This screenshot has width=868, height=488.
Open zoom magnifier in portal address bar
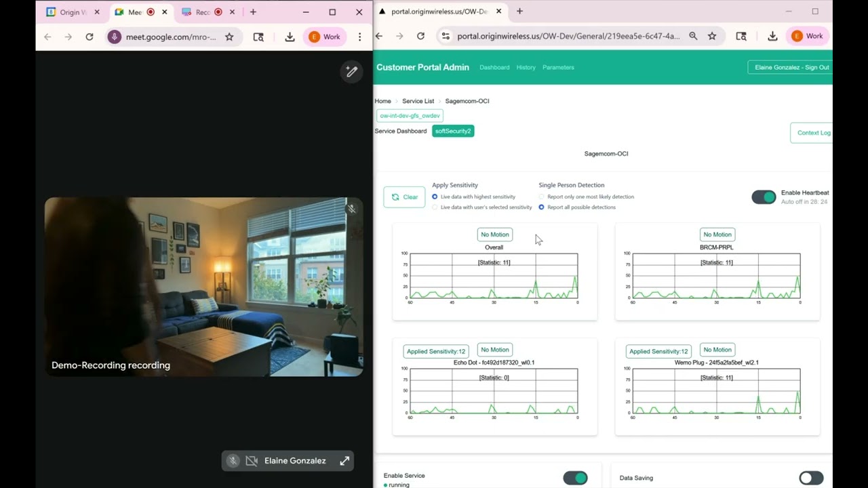coord(693,36)
